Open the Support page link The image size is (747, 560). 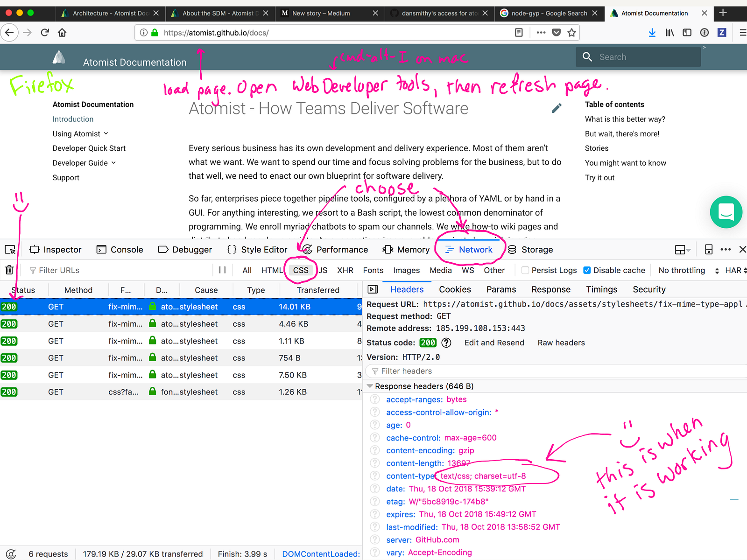66,178
